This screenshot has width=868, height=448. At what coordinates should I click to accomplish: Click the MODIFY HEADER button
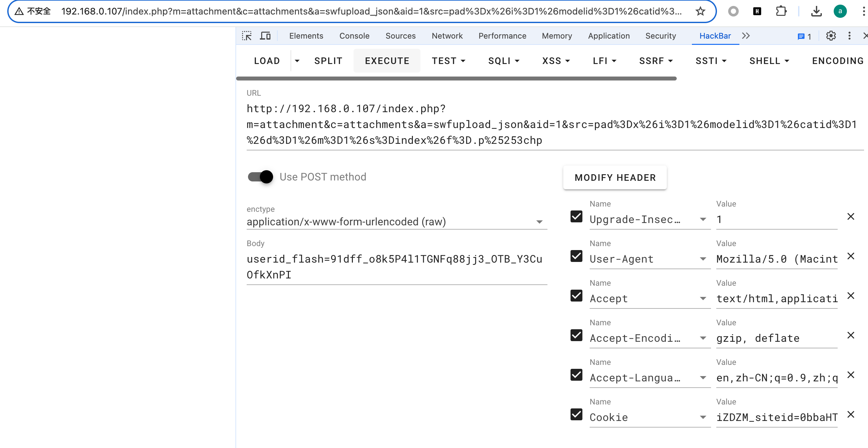click(615, 177)
